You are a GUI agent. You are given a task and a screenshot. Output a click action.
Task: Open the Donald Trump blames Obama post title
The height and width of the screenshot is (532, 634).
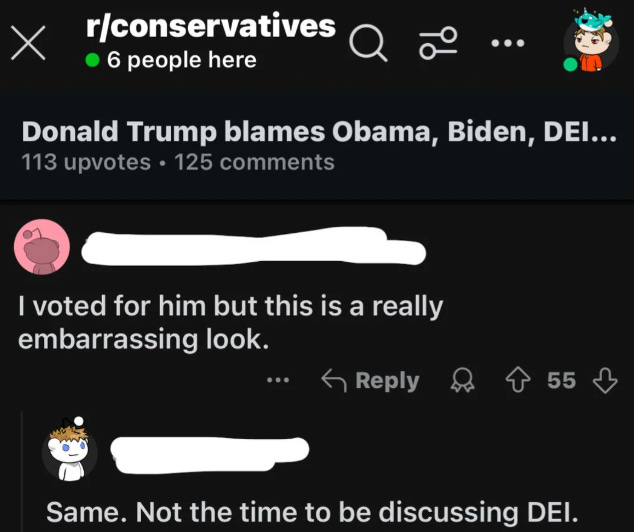[319, 132]
